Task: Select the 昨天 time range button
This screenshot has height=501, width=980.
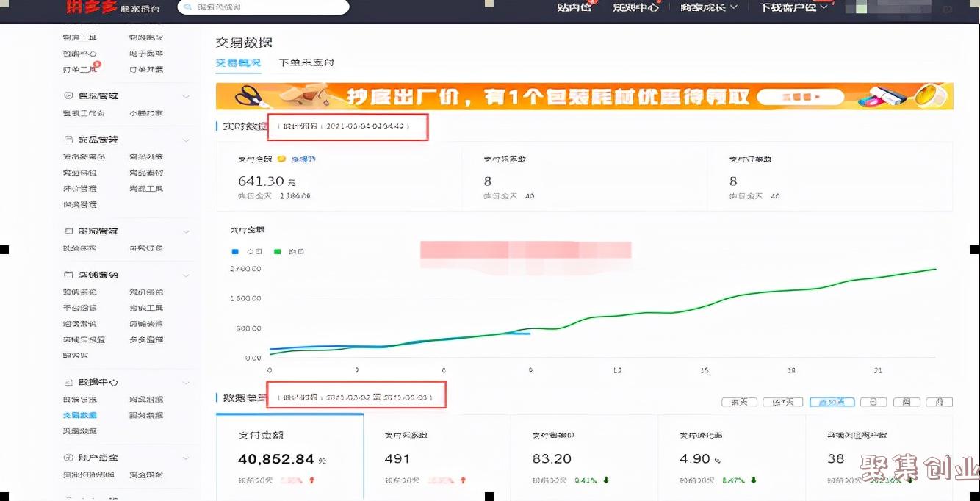Action: point(739,402)
